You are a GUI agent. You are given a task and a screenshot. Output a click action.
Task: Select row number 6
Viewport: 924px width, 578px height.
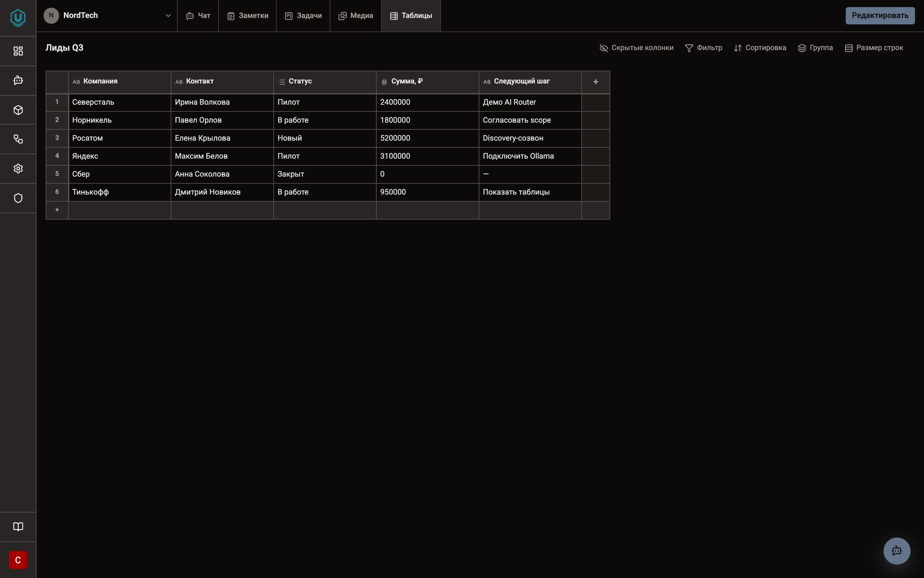(57, 192)
